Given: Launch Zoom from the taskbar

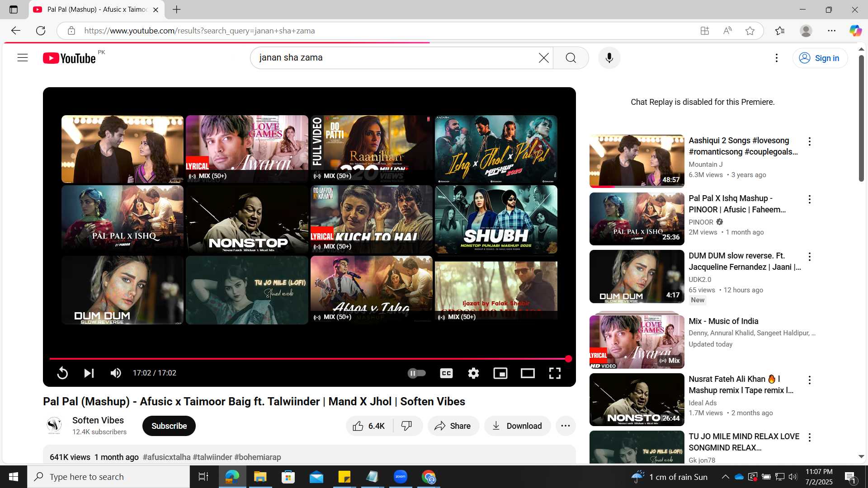Looking at the screenshot, I should coord(401,477).
